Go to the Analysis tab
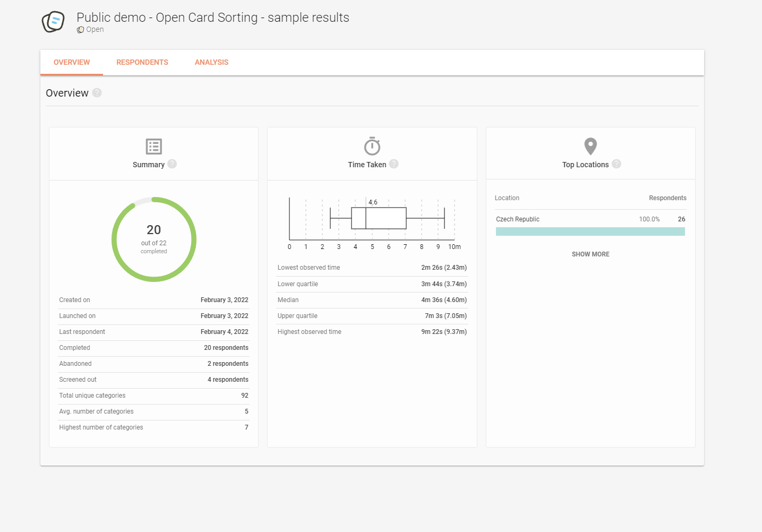The height and width of the screenshot is (532, 762). [211, 62]
